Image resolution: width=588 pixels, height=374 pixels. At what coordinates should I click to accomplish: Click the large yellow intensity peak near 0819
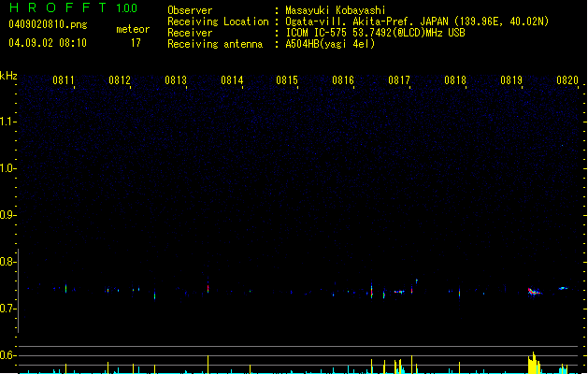[534, 363]
